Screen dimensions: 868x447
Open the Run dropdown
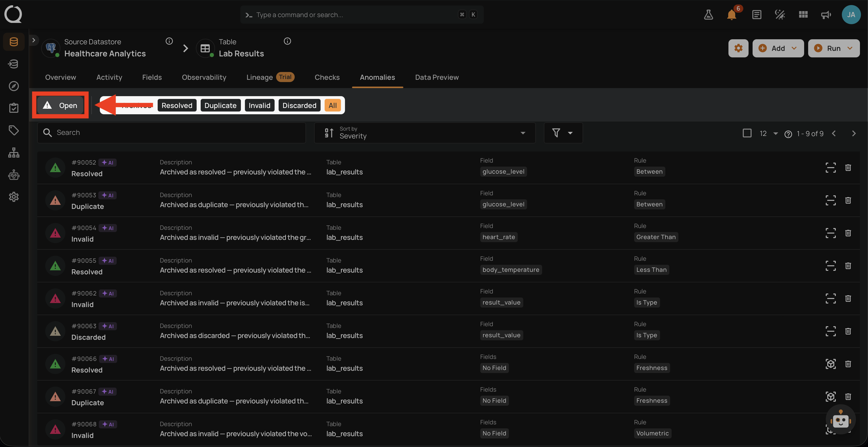[834, 48]
